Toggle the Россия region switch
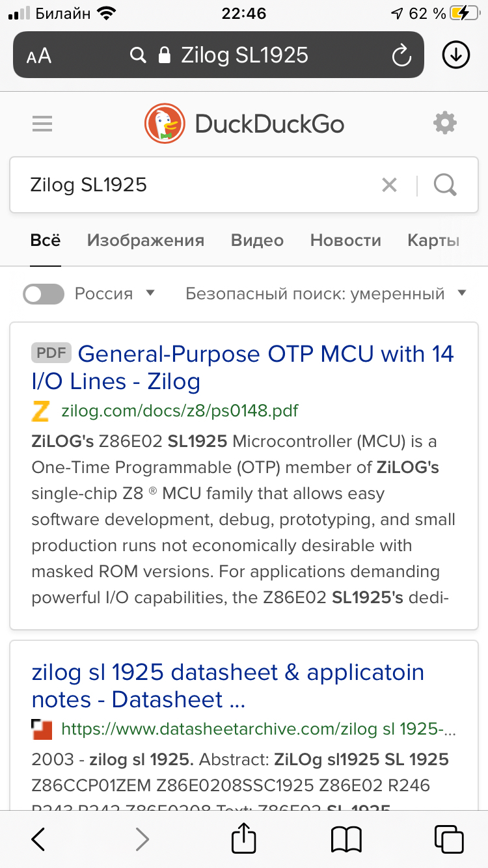The height and width of the screenshot is (868, 488). tap(44, 294)
